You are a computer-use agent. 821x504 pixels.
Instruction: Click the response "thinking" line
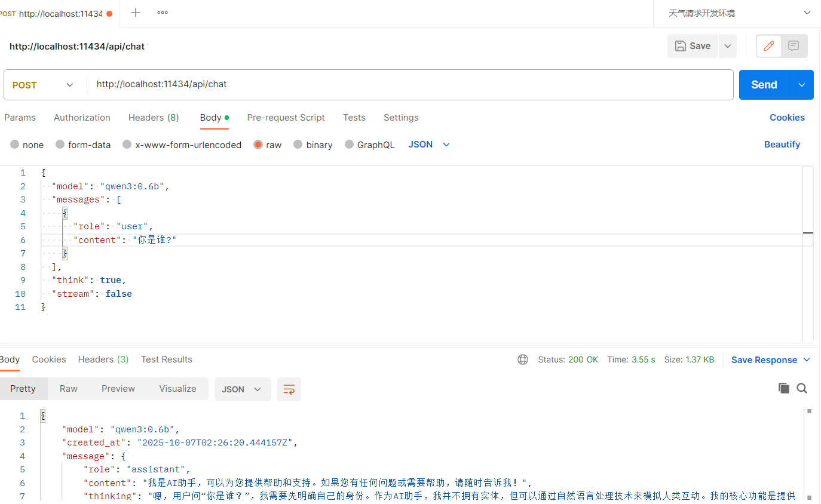click(x=439, y=496)
